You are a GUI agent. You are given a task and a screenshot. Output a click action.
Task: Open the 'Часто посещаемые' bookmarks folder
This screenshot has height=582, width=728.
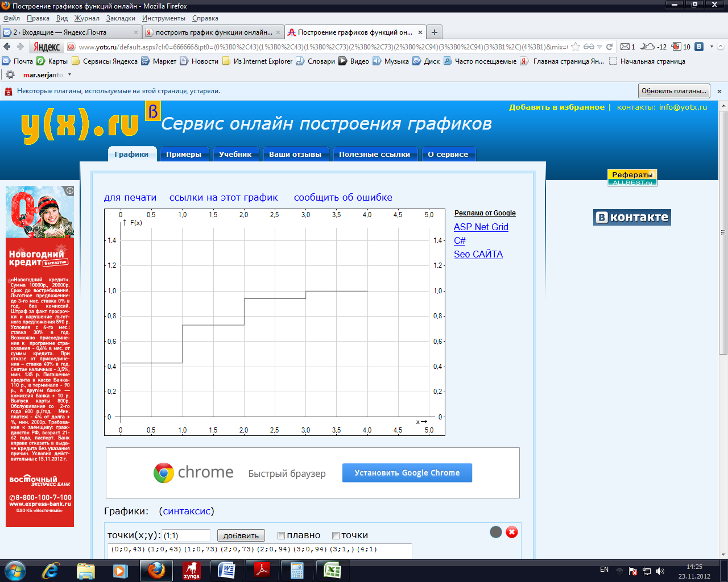[480, 61]
